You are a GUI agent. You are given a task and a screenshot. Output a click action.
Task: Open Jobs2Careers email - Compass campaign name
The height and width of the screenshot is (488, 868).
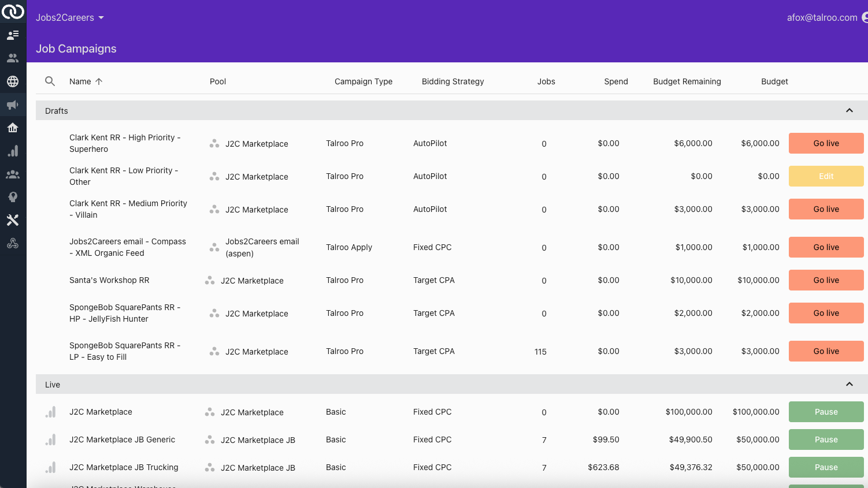pos(128,247)
